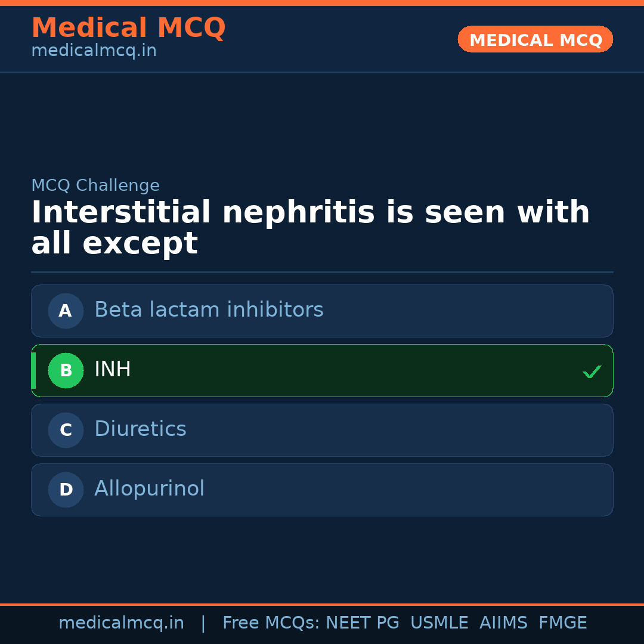Click AIIMS in the footer
The image size is (644, 644).
pyautogui.click(x=503, y=623)
